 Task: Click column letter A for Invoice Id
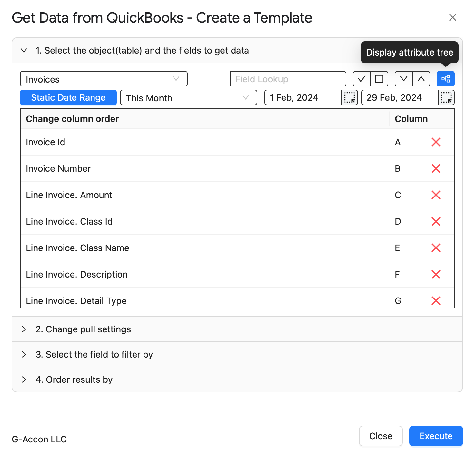[x=398, y=142]
